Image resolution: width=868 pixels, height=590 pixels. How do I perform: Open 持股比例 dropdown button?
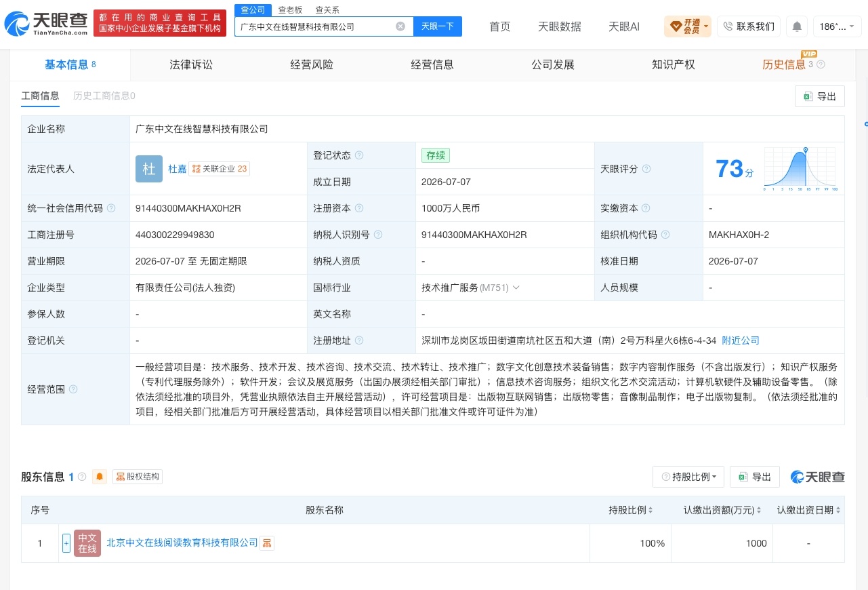coord(688,477)
